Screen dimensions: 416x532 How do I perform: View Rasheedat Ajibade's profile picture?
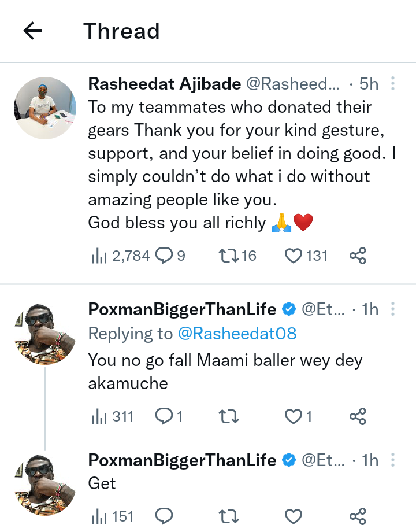45,108
